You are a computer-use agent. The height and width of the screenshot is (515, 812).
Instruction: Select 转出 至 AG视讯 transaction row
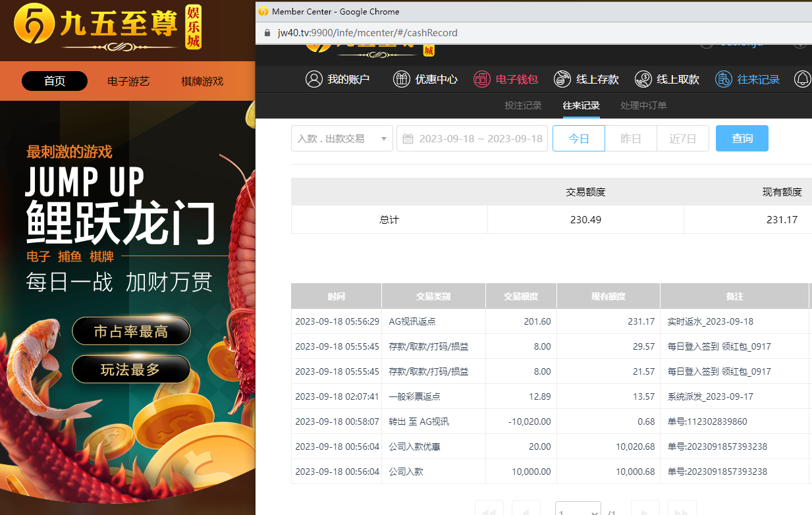click(x=551, y=421)
